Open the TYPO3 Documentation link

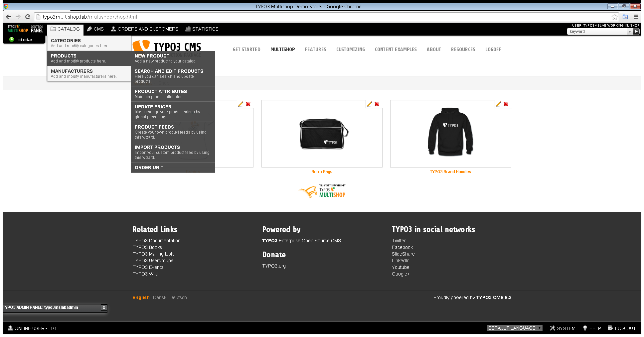pos(156,241)
